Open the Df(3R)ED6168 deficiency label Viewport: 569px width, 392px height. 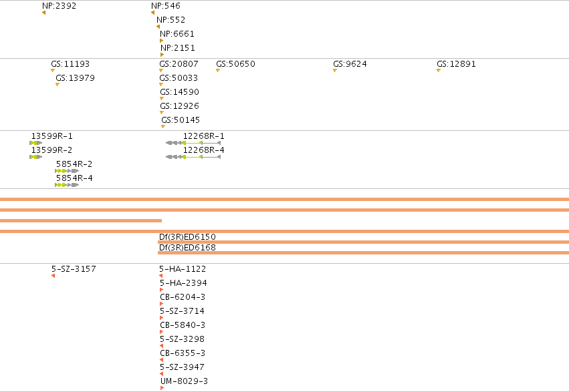[188, 248]
